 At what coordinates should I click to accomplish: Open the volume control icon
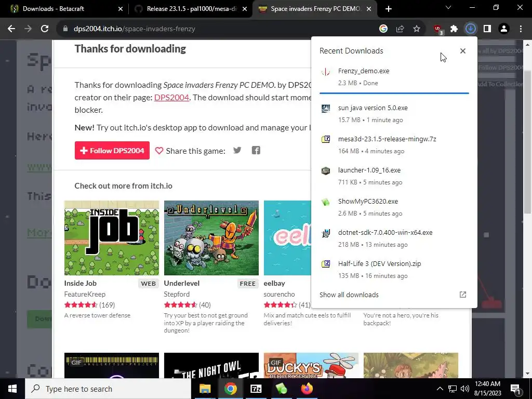[465, 389]
